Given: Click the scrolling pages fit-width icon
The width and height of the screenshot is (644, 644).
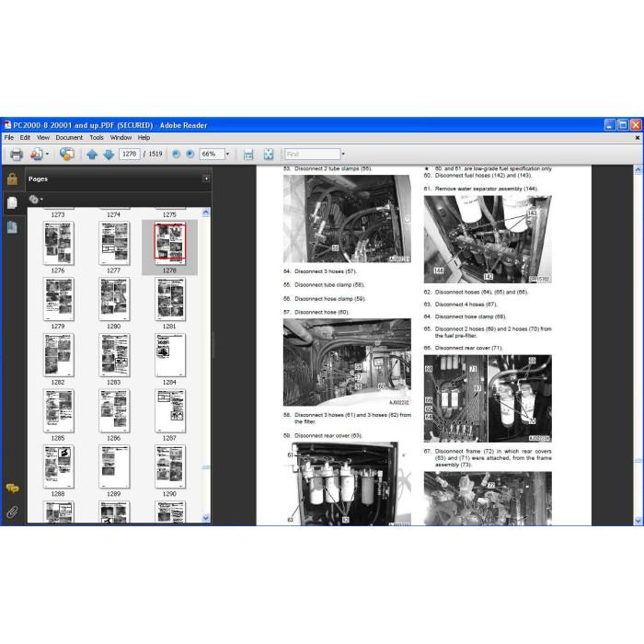Looking at the screenshot, I should [248, 155].
